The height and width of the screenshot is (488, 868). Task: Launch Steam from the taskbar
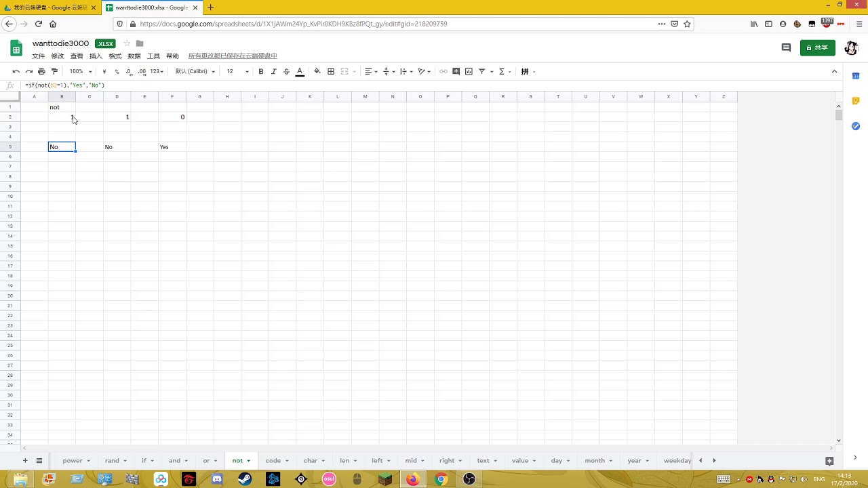point(245,479)
